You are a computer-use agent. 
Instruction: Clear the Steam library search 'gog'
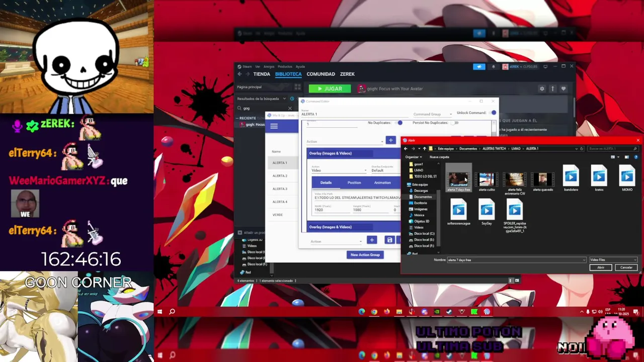coord(290,108)
